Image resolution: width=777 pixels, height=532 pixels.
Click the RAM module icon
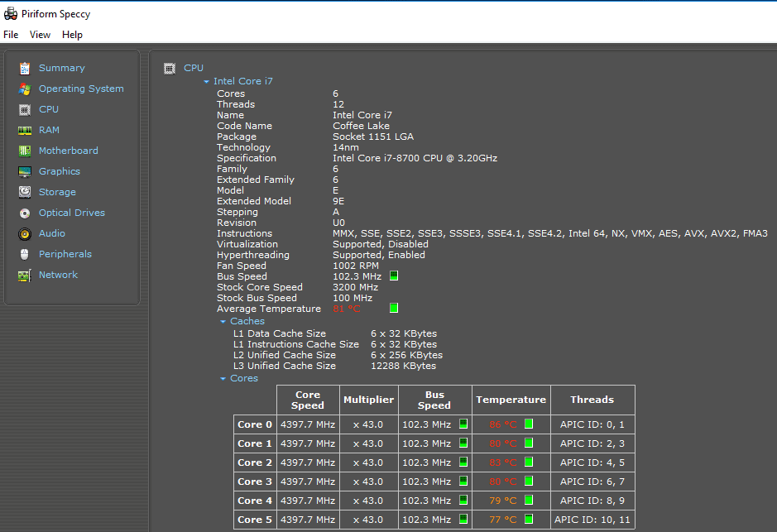click(x=25, y=130)
